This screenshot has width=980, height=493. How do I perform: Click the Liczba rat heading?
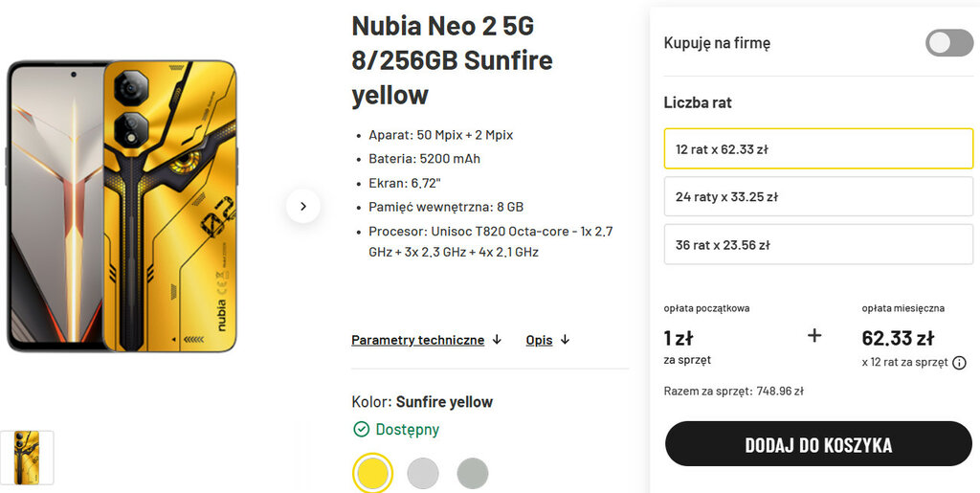pyautogui.click(x=698, y=102)
